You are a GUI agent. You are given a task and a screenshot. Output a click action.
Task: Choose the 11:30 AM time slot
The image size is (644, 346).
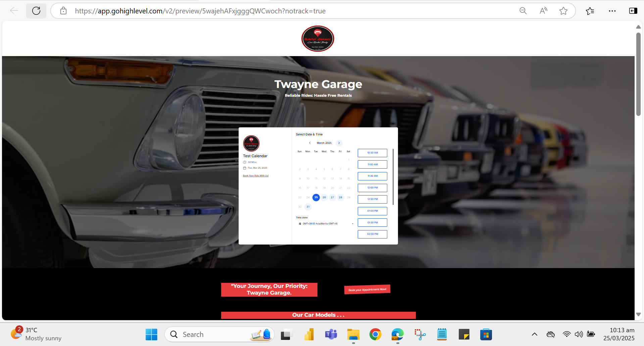tap(373, 176)
